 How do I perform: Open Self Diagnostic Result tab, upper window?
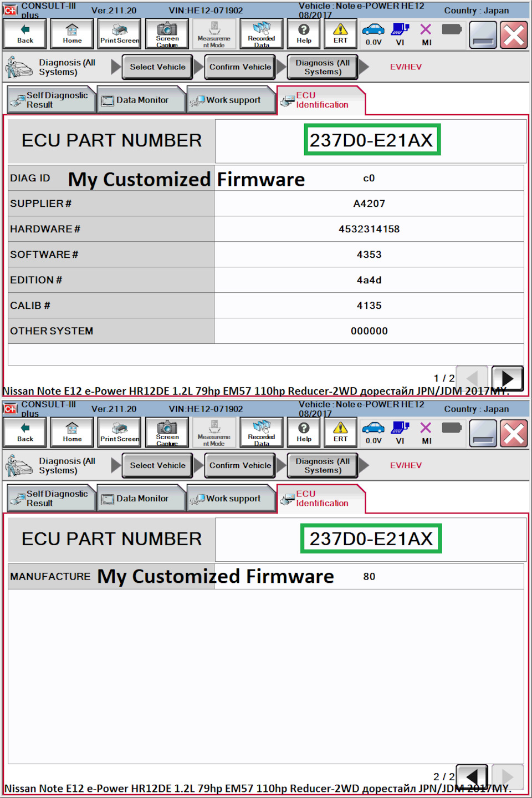point(52,100)
